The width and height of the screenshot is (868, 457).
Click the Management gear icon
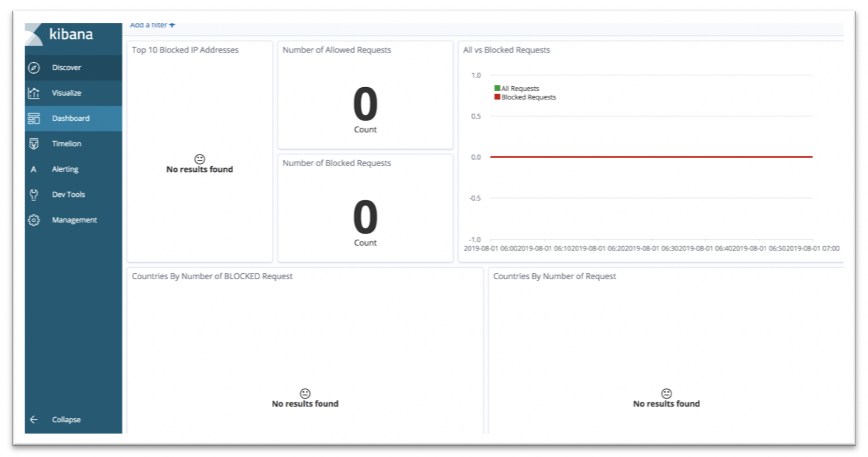pos(34,220)
